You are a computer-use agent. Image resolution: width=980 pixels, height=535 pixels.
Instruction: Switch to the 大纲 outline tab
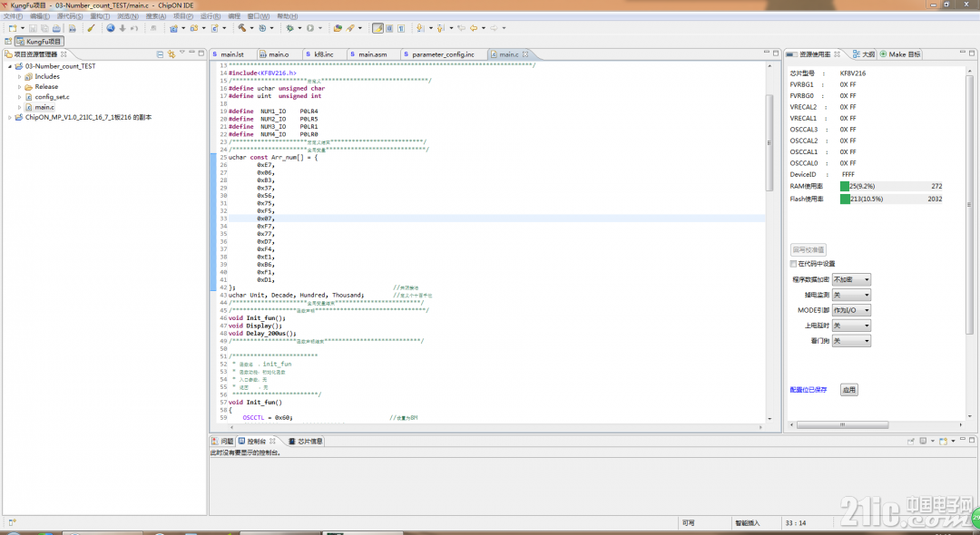863,54
